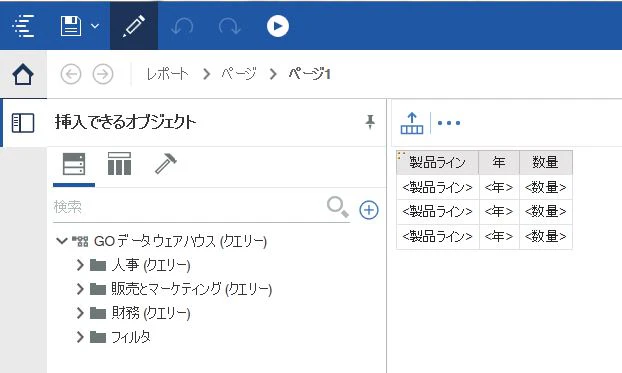This screenshot has height=373, width=622.
Task: Click the plus circle add source icon
Action: pos(369,210)
